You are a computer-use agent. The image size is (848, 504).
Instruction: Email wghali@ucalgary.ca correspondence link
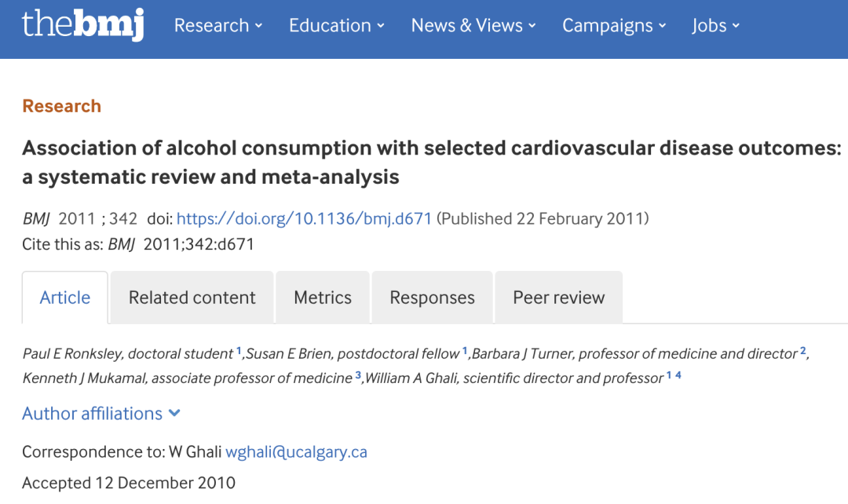[x=297, y=452]
